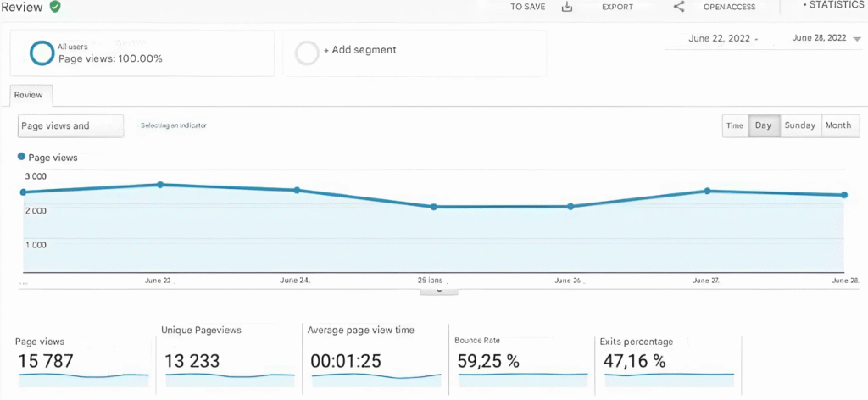Click the All users segment circle icon

coord(42,53)
